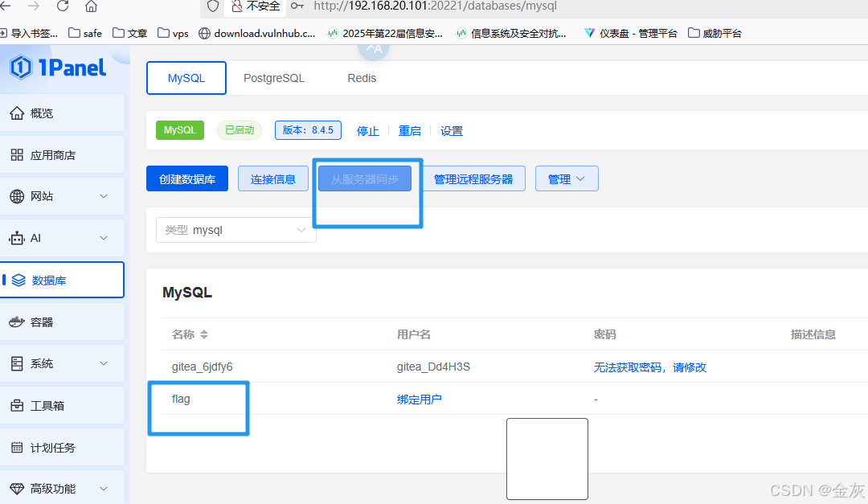Image resolution: width=868 pixels, height=504 pixels.
Task: Select 数据库 database in sidebar
Action: coord(62,280)
